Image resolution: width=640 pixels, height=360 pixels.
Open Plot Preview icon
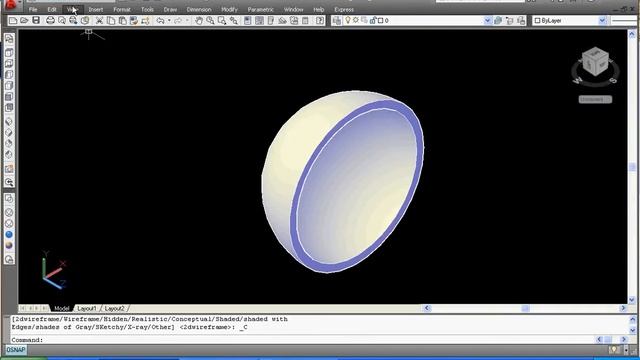point(62,20)
